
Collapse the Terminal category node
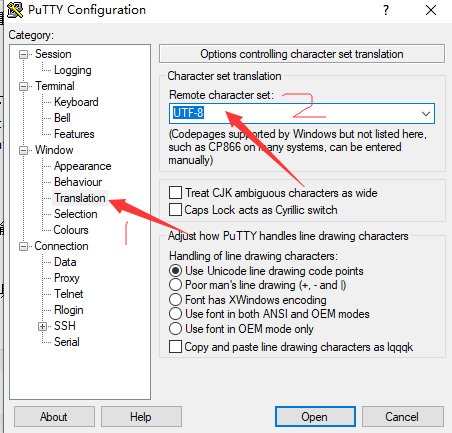pyautogui.click(x=23, y=86)
